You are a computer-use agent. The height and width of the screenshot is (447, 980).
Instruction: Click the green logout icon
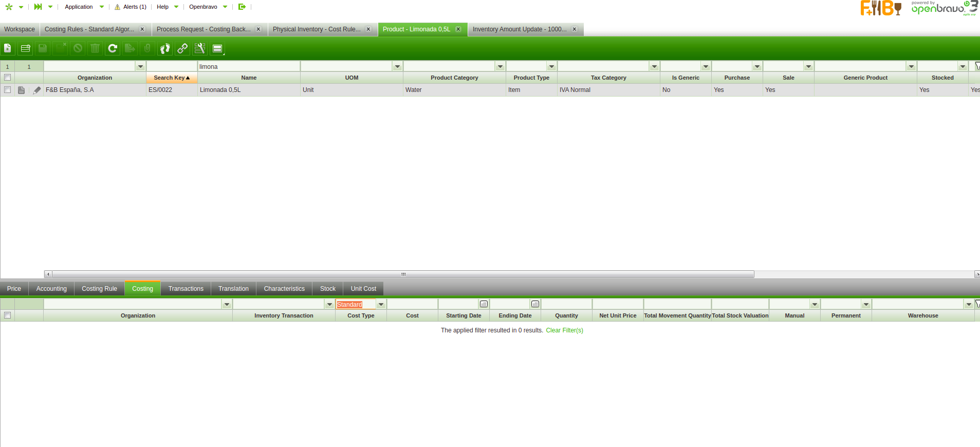coord(242,7)
